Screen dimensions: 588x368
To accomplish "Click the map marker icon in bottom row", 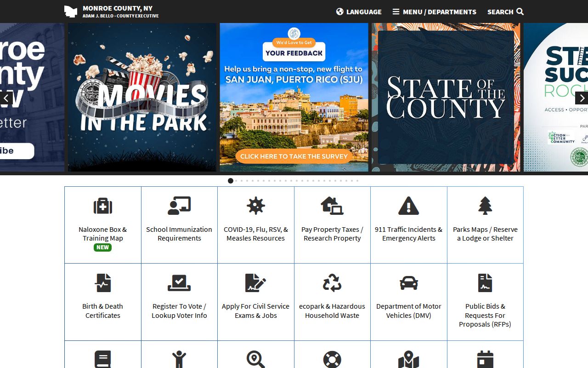I will [x=409, y=359].
